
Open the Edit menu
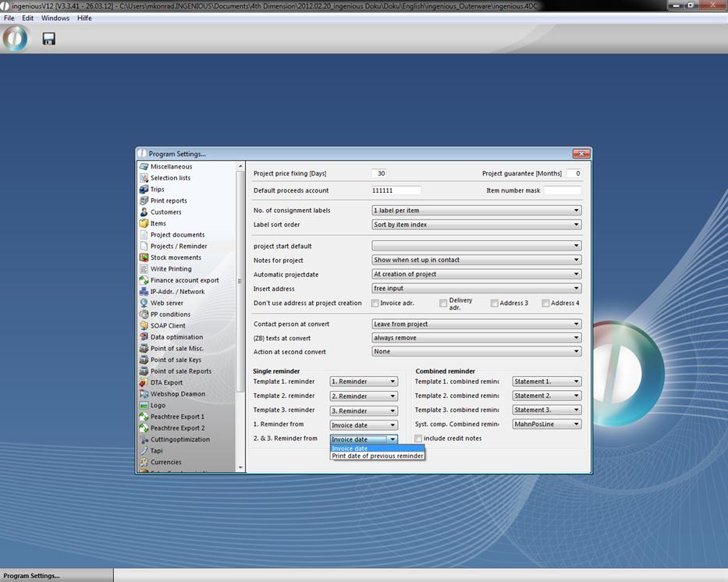(27, 18)
